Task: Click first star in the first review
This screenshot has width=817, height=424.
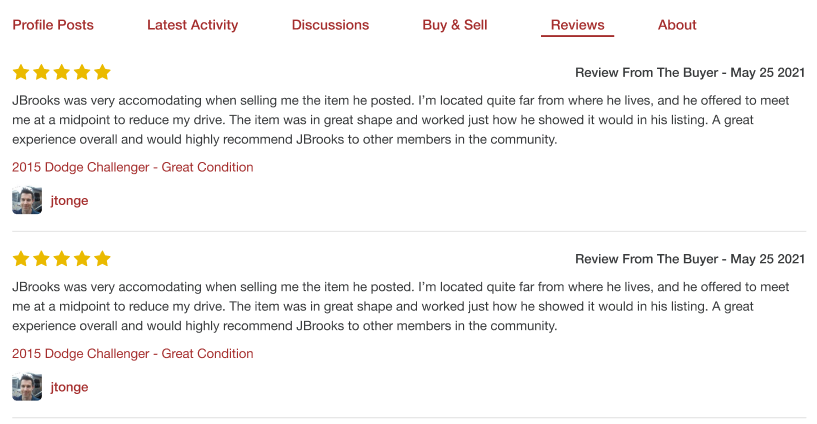Action: point(21,73)
